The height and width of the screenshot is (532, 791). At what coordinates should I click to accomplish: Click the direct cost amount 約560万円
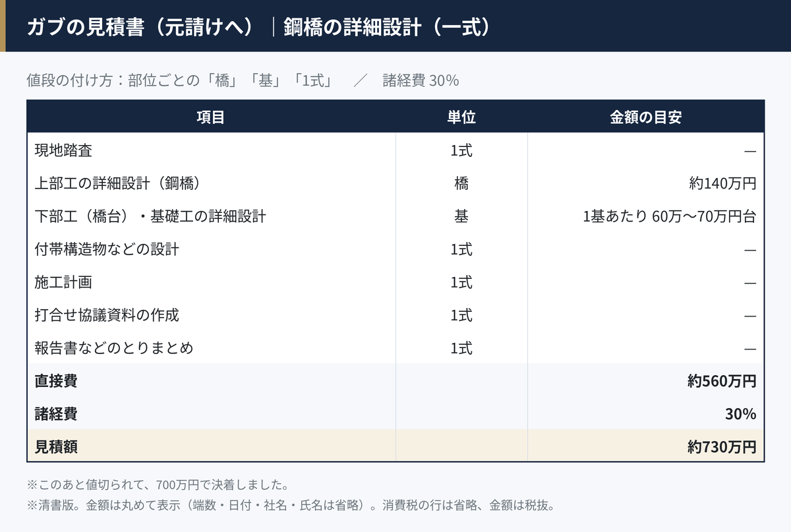click(x=722, y=381)
